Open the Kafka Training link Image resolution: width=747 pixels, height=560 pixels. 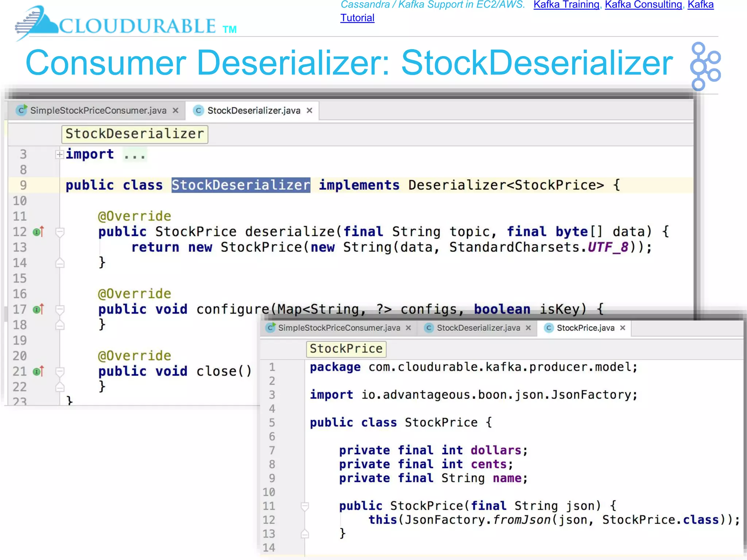point(566,5)
